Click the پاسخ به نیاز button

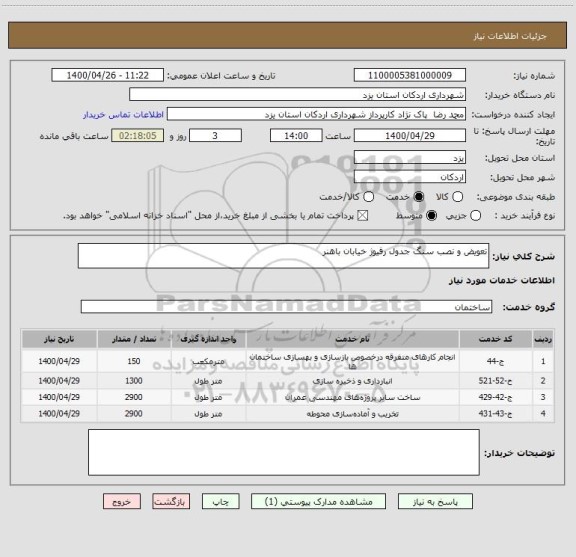coord(435,502)
